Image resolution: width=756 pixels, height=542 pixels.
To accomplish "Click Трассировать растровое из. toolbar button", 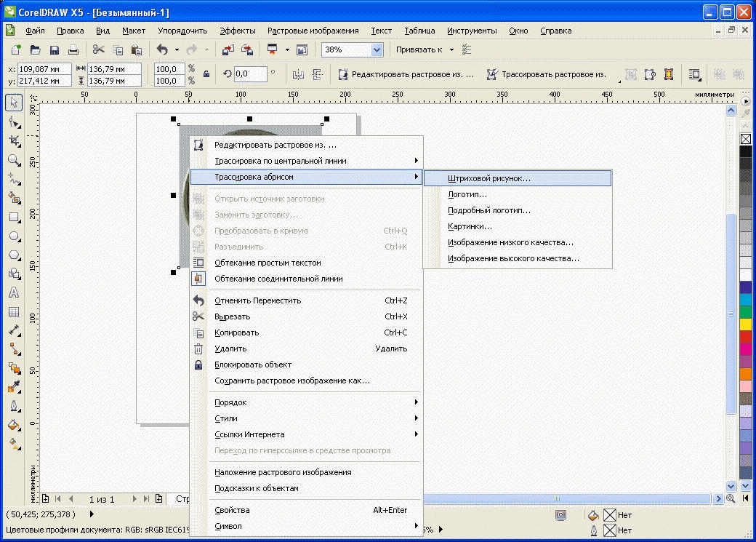I will [x=547, y=74].
